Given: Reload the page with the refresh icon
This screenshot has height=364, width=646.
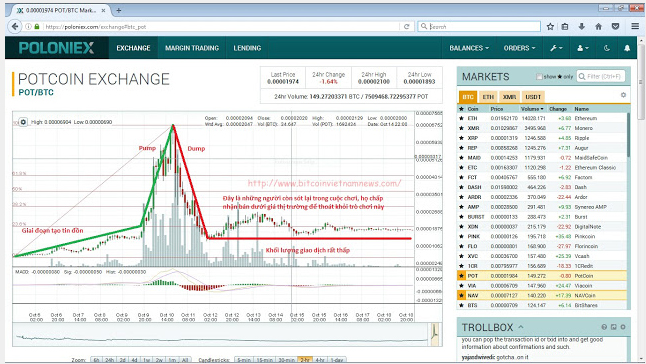Looking at the screenshot, I should 406,26.
